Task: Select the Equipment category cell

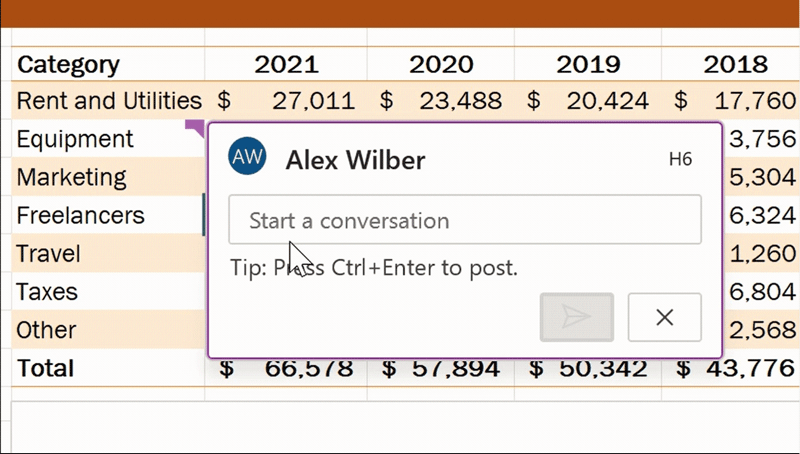Action: [108, 139]
